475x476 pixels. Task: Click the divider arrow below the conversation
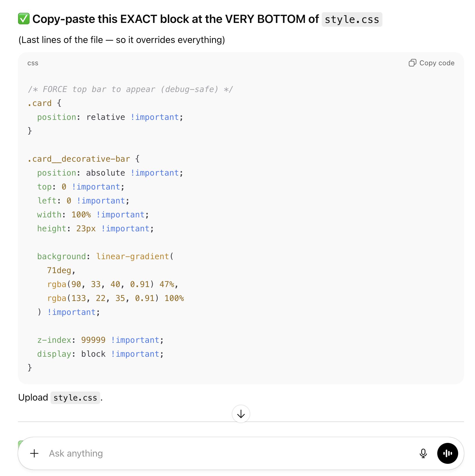tap(240, 414)
